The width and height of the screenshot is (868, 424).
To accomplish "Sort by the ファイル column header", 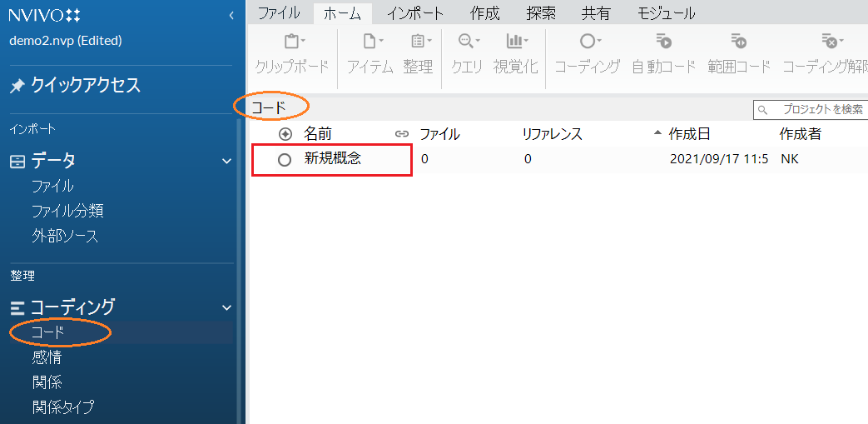I will click(x=440, y=133).
